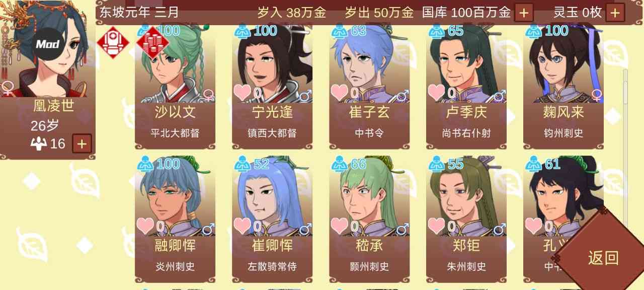The image size is (644, 290).
Task: Select the official 沙以文 card
Action: pyautogui.click(x=175, y=87)
